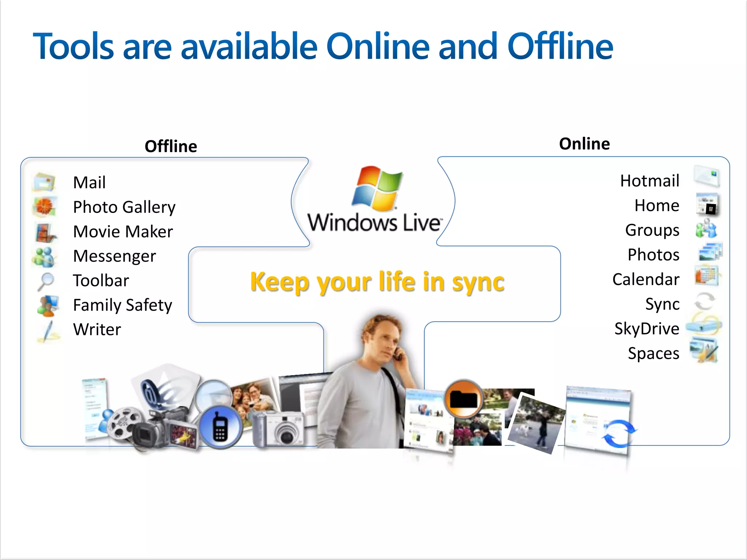Click the slide title 'Tools are available Online and Offline'

pos(323,46)
